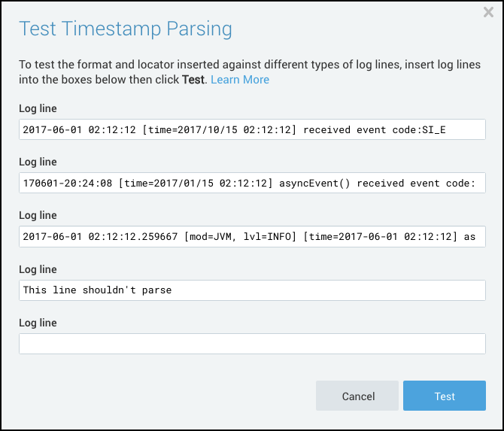Select the log line field starting with 170601-20:24:08
Viewport: 504px width, 431px height.
click(252, 183)
